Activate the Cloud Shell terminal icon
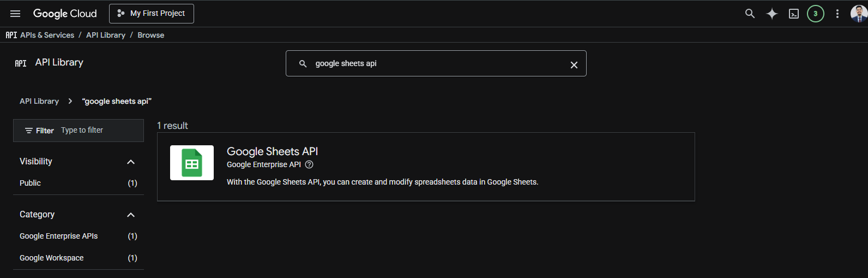 pyautogui.click(x=794, y=14)
